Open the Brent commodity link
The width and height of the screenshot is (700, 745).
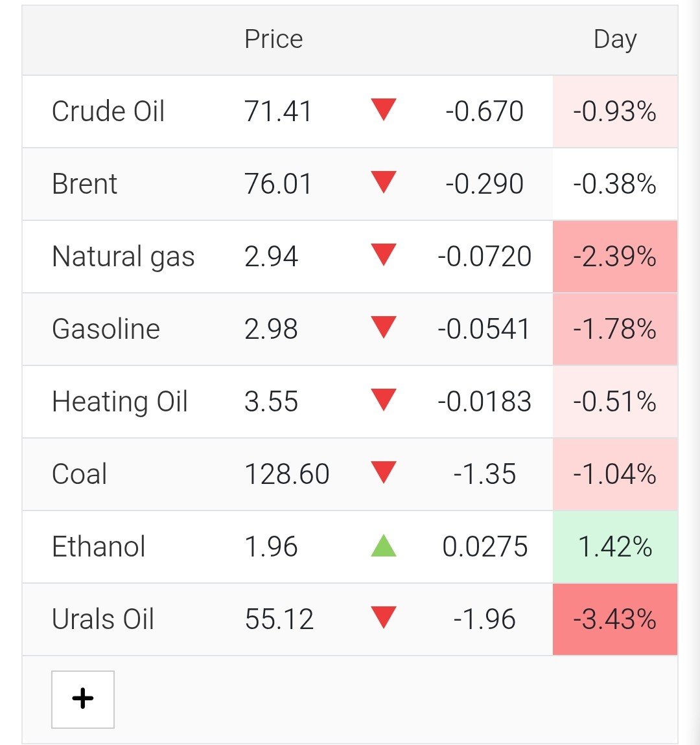[x=84, y=184]
